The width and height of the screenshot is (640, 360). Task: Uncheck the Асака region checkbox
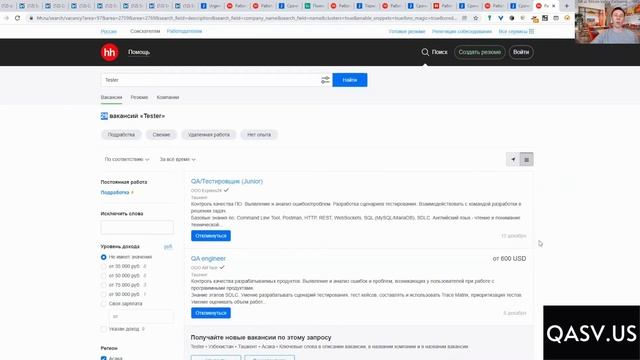click(x=104, y=358)
